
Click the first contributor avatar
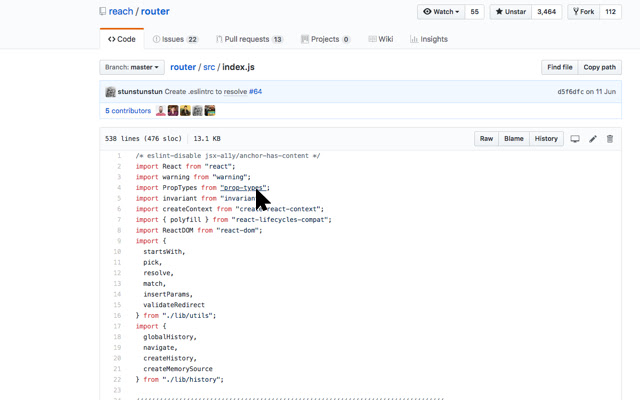(161, 111)
